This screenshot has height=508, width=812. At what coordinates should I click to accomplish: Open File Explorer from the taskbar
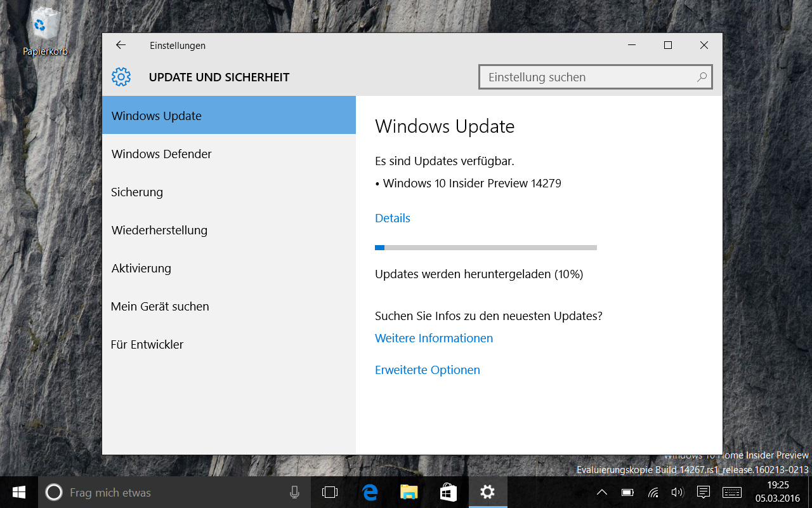[409, 492]
